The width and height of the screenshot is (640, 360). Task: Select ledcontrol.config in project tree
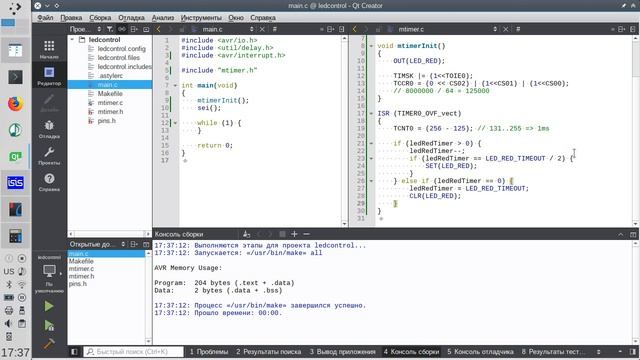[x=121, y=49]
